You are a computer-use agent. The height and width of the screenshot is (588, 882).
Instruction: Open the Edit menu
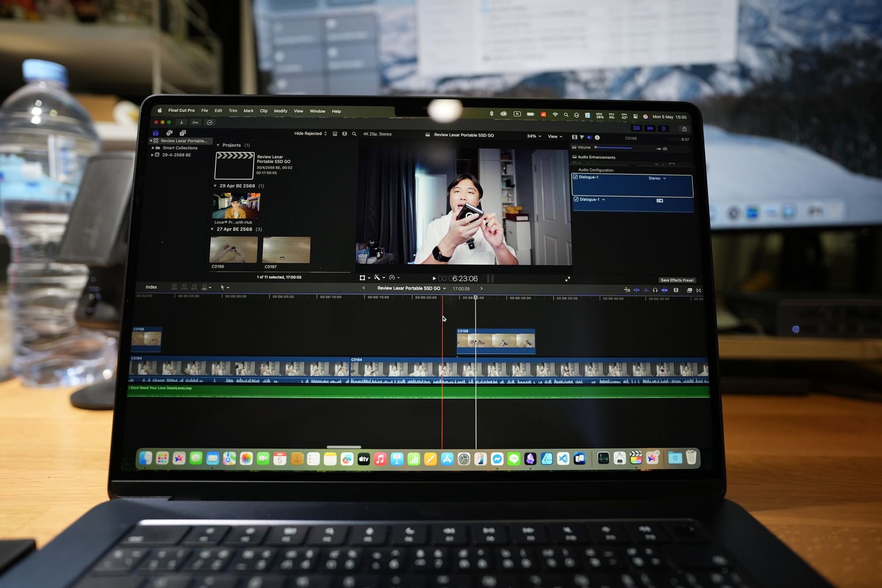pos(218,110)
